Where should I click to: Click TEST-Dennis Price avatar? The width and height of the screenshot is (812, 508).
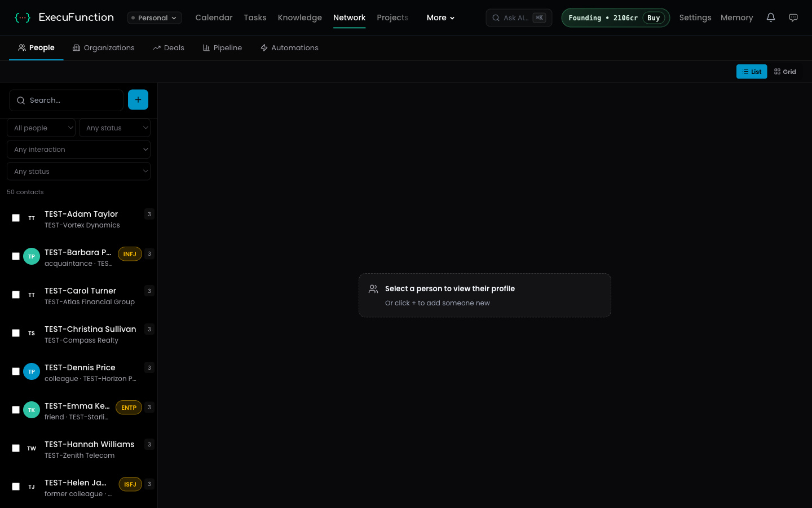pos(32,371)
